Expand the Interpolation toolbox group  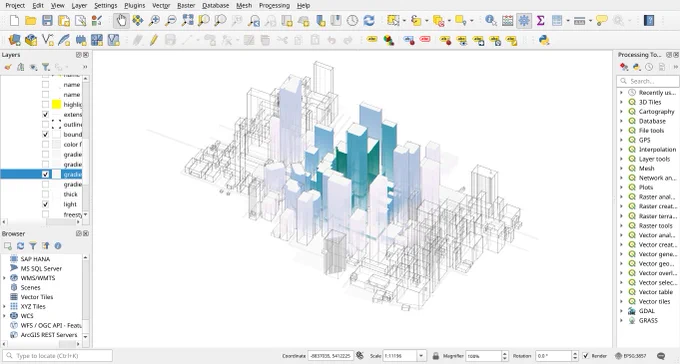click(x=621, y=150)
